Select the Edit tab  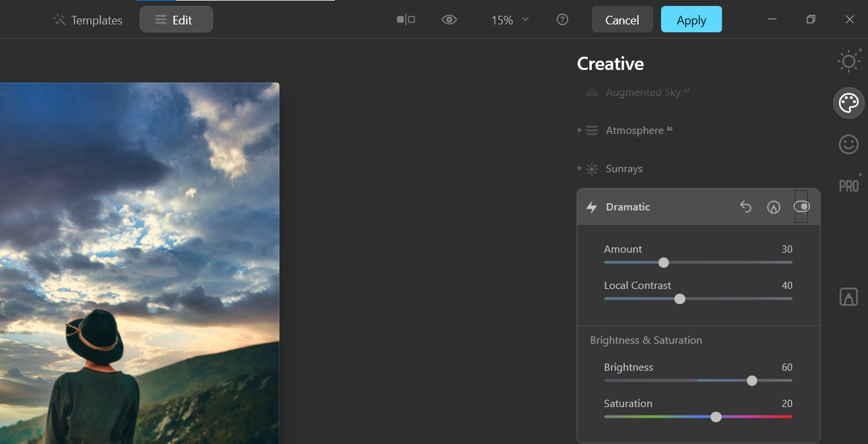click(176, 19)
